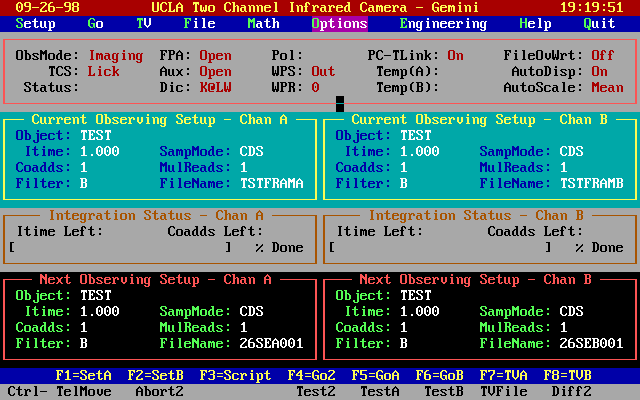Choose Quit from the menu bar
The width and height of the screenshot is (640, 400).
point(599,24)
